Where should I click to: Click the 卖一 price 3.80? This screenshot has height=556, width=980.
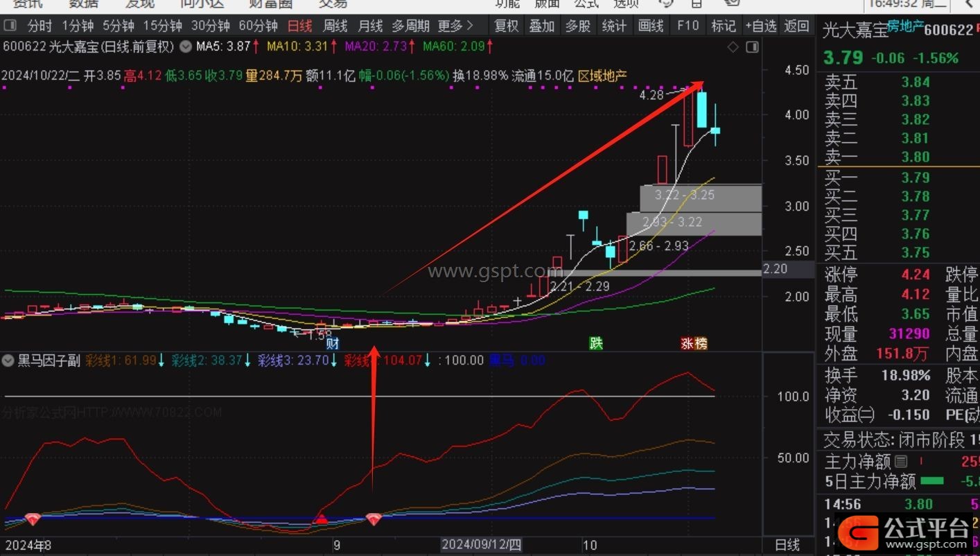click(916, 157)
